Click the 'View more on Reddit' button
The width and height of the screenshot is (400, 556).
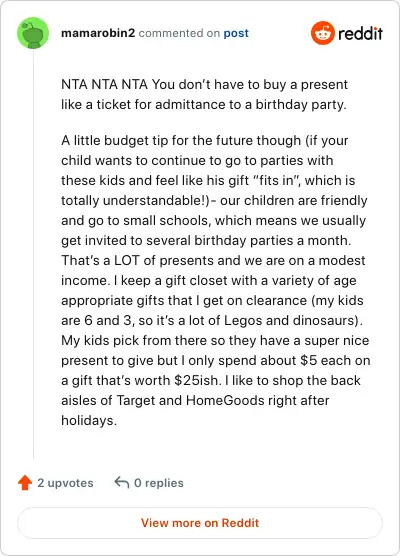click(x=200, y=523)
